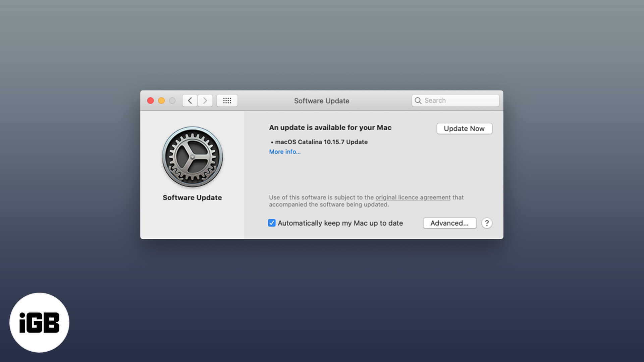Viewport: 644px width, 362px height.
Task: Expand the More info update details
Action: click(284, 152)
